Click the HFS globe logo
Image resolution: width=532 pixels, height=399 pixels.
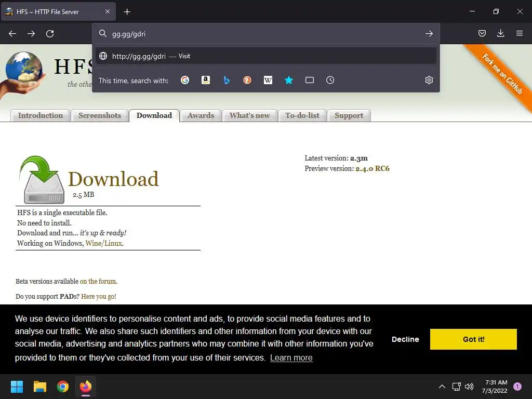tap(23, 73)
